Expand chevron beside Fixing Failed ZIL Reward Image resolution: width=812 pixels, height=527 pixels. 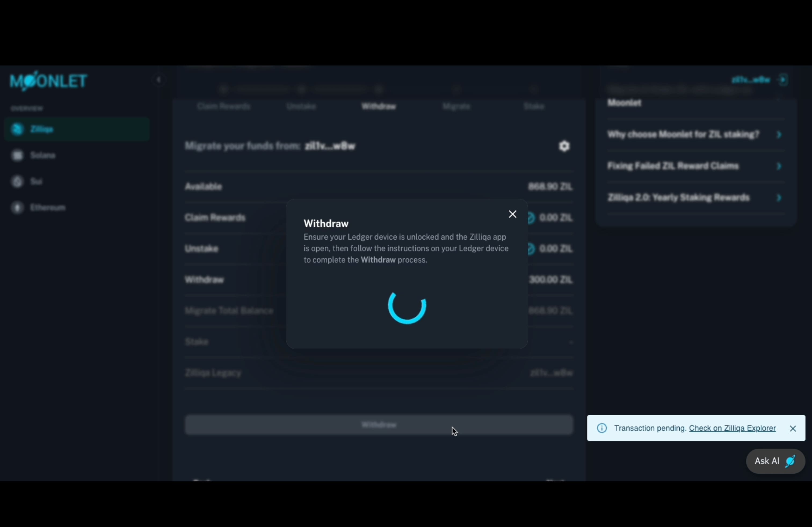click(x=779, y=166)
